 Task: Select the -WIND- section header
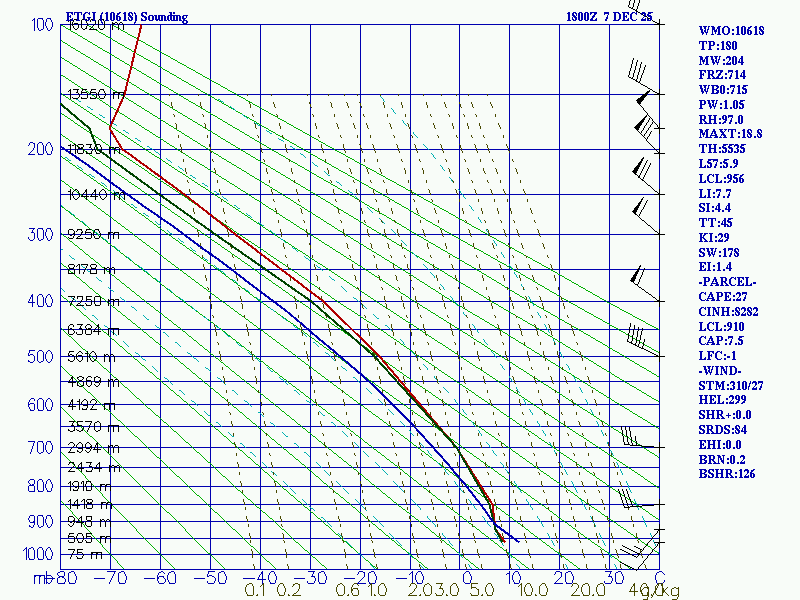pos(720,370)
